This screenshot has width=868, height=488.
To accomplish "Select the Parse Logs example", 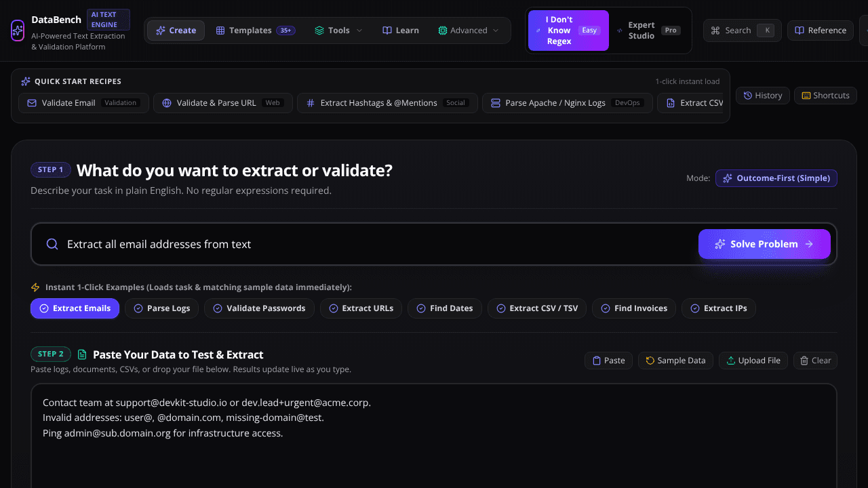I will [162, 308].
